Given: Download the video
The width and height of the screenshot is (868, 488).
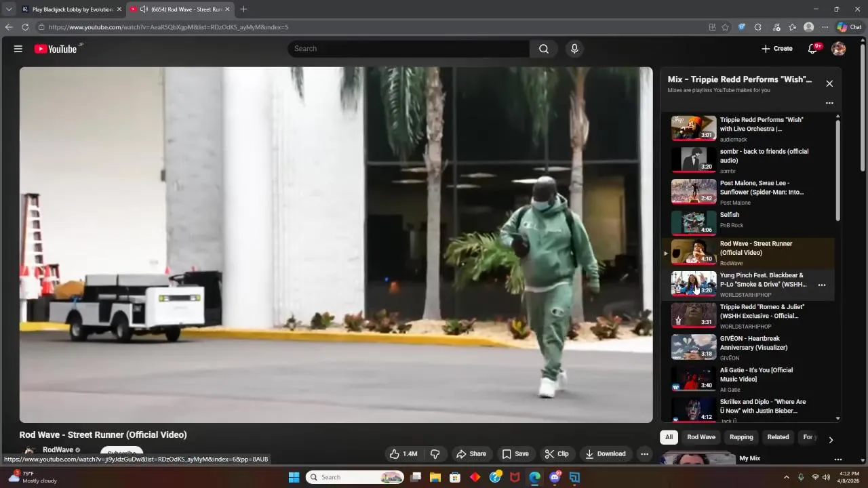Looking at the screenshot, I should [606, 454].
